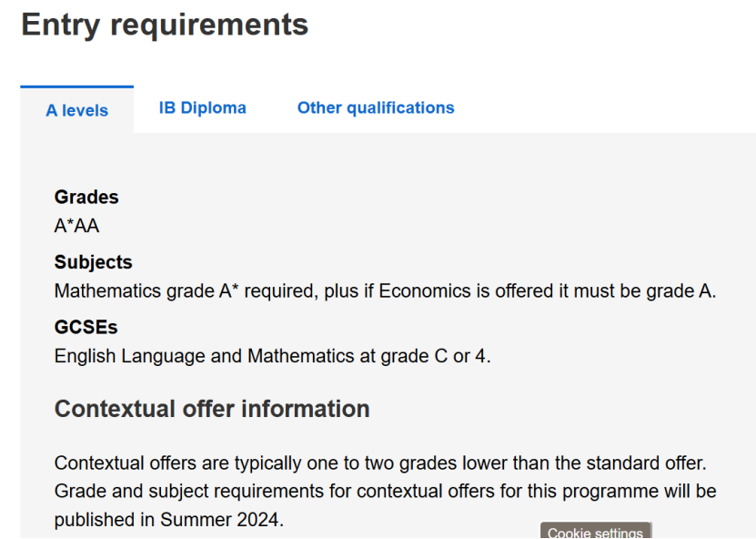Switch to the IB Diploma tab
The image size is (756, 539).
coord(203,107)
